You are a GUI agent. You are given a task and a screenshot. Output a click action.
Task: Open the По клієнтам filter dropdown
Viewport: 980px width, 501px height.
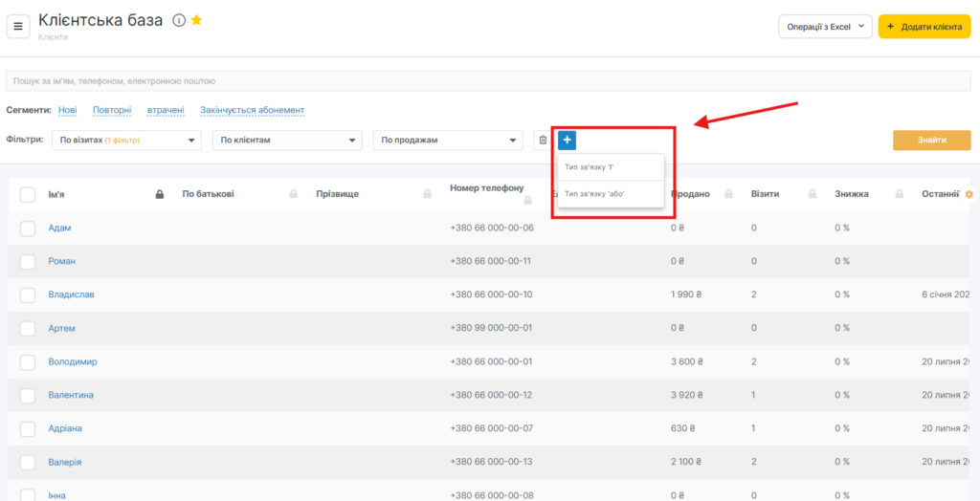(287, 141)
